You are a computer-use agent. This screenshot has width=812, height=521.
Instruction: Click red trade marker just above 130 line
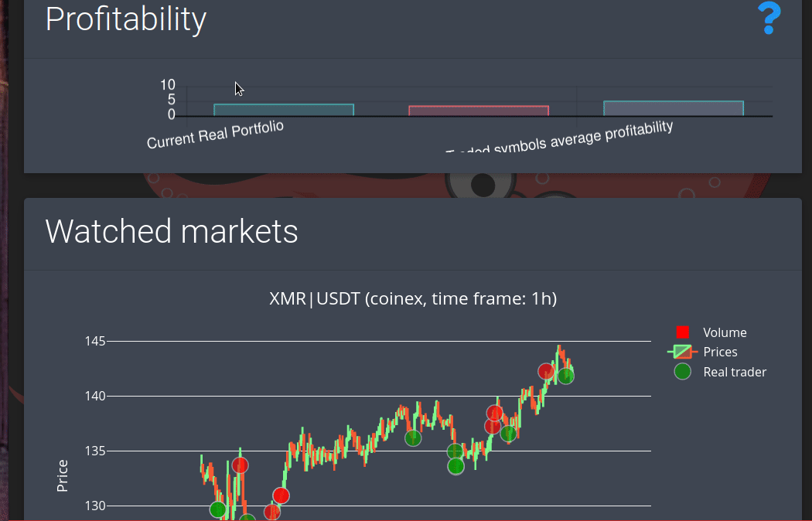[281, 495]
